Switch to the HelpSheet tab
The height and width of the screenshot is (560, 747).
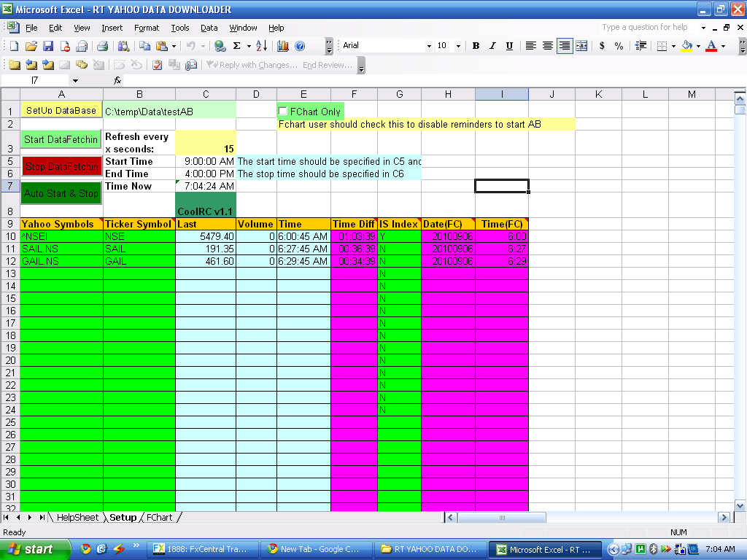[x=77, y=517]
